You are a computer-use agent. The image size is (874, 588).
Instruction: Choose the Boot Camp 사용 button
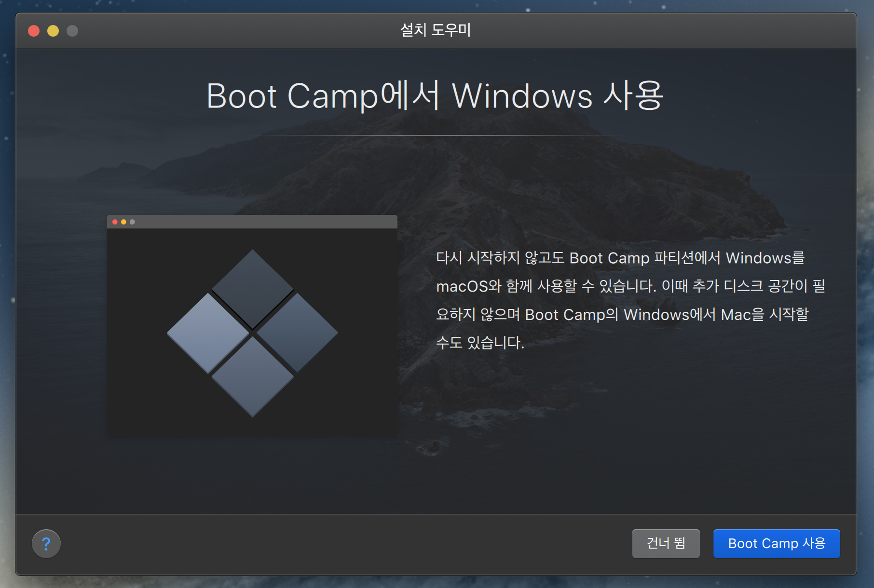pos(777,544)
